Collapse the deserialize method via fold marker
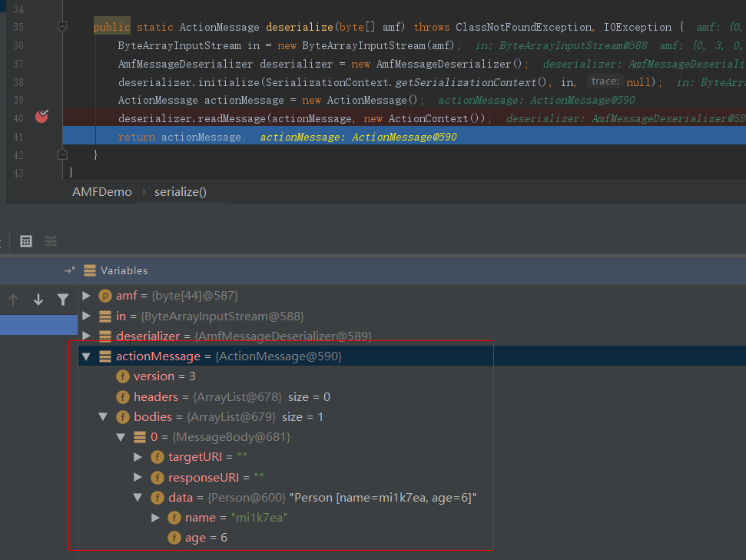 [x=62, y=27]
